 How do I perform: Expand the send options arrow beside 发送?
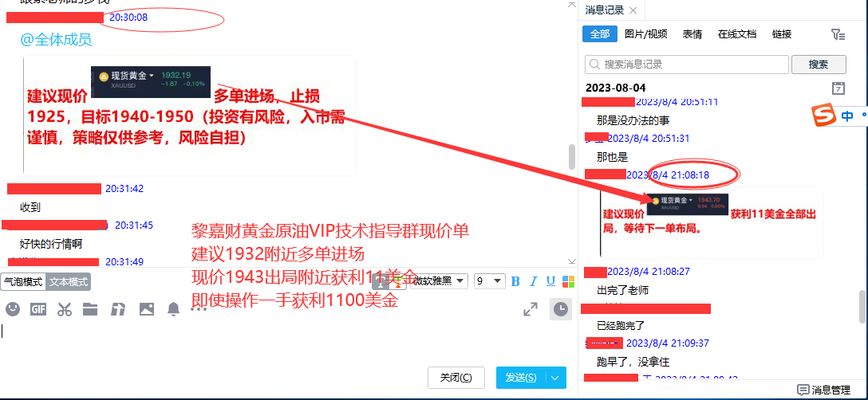pos(556,378)
